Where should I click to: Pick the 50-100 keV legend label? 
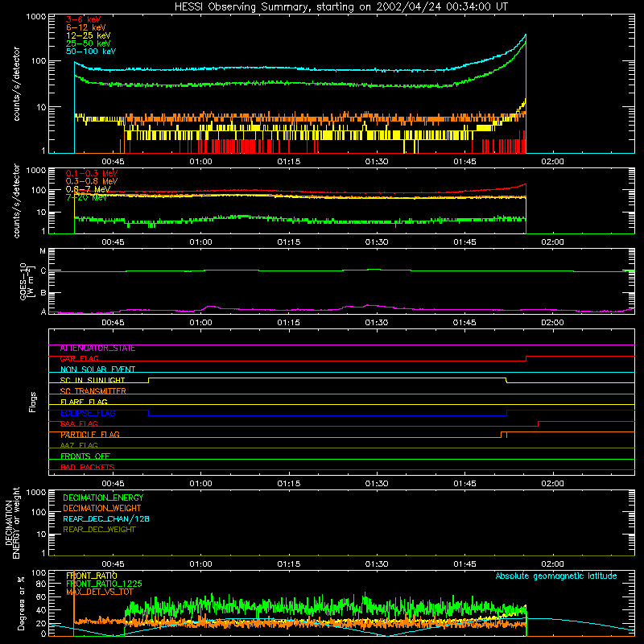click(x=91, y=52)
